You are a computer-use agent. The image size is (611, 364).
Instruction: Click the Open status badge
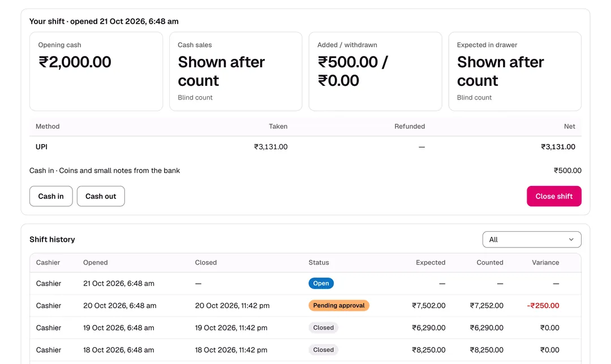pos(321,283)
